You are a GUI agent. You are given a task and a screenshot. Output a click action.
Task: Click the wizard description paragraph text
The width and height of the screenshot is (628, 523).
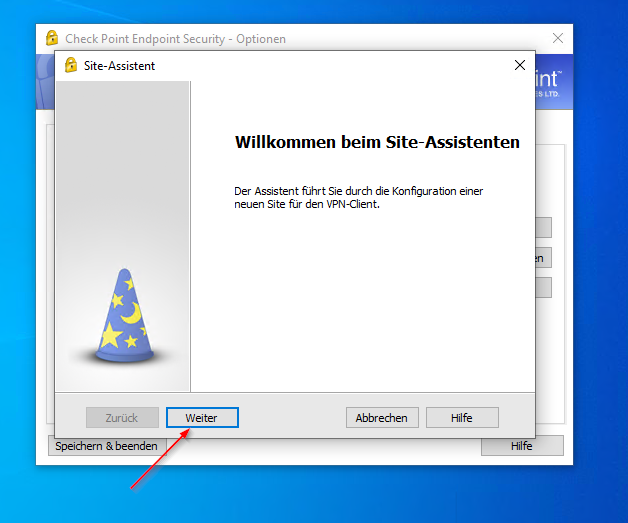pyautogui.click(x=365, y=197)
